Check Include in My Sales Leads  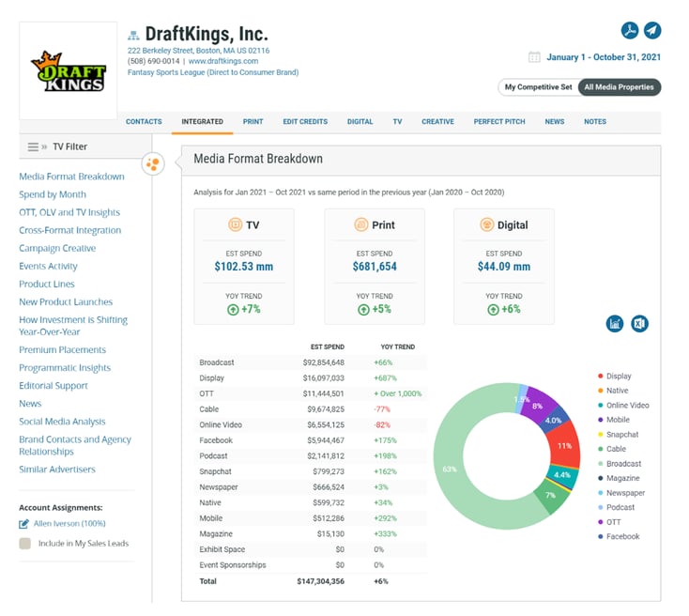(x=25, y=543)
